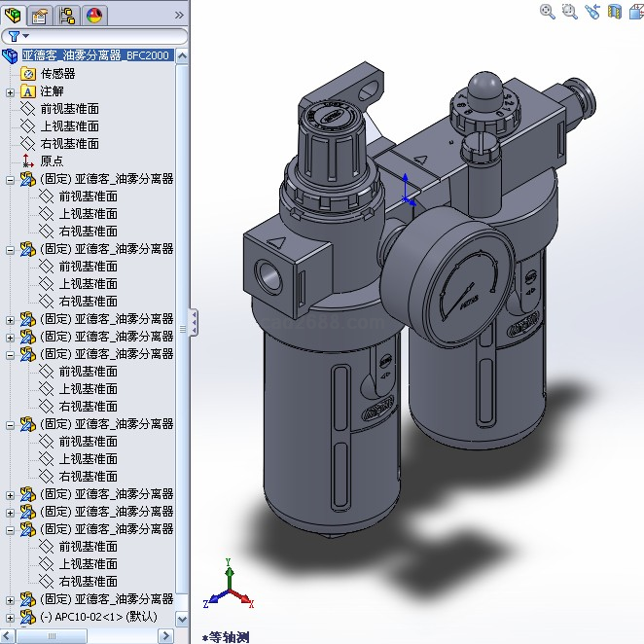
Task: Expand panel tabs with double-chevron arrow
Action: coord(179,15)
